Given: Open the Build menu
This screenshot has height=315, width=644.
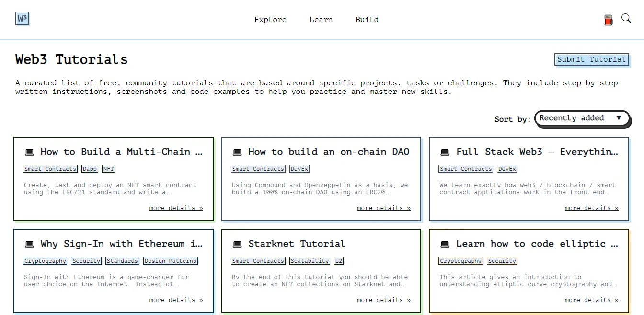Looking at the screenshot, I should coord(367,20).
